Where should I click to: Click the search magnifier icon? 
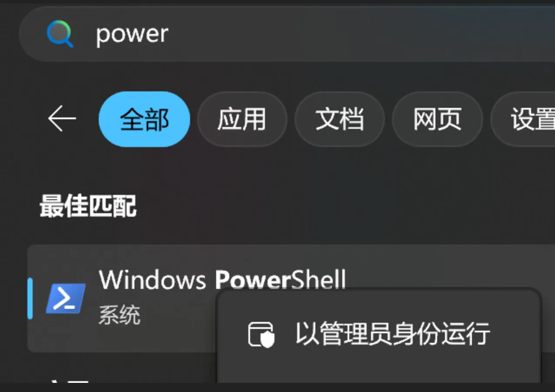pyautogui.click(x=60, y=34)
